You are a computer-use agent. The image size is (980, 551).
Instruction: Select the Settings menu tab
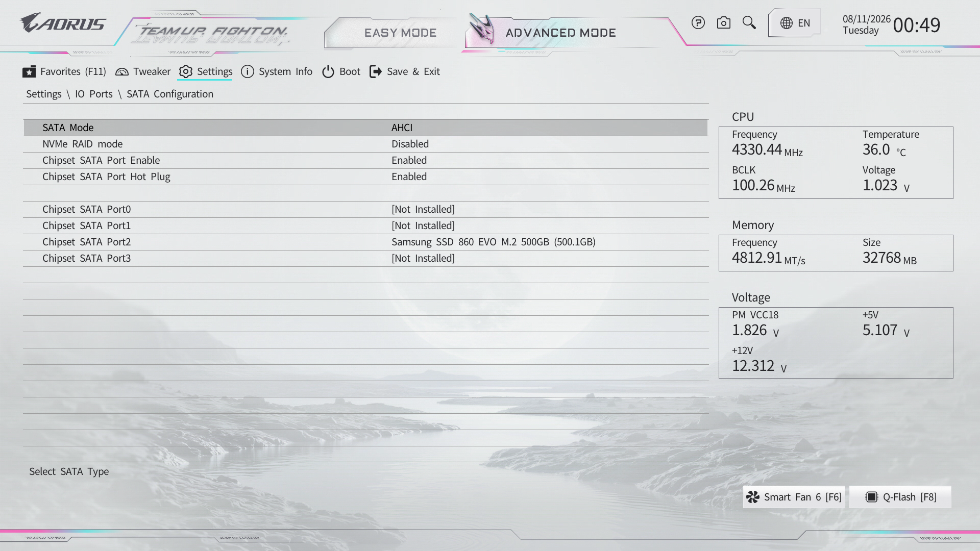pyautogui.click(x=205, y=71)
